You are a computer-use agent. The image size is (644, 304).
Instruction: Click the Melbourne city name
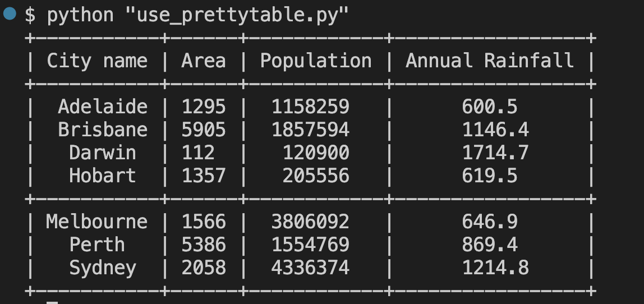click(97, 222)
